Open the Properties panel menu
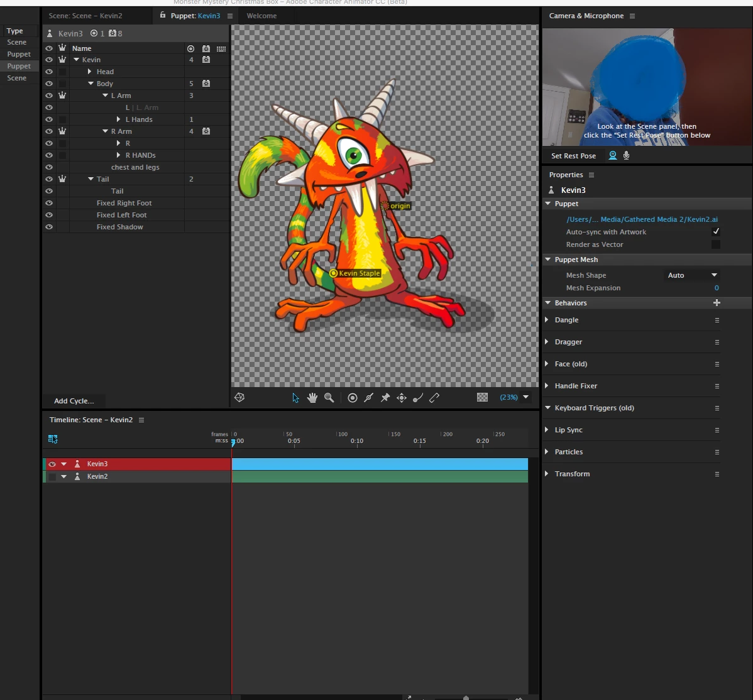 (591, 175)
